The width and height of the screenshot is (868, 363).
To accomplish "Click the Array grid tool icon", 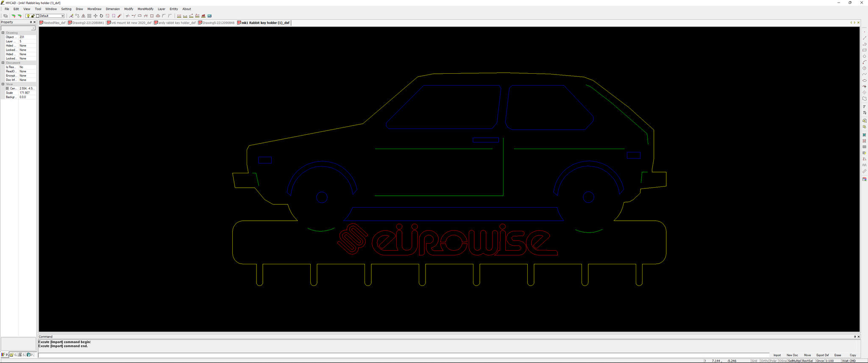I will click(x=89, y=16).
